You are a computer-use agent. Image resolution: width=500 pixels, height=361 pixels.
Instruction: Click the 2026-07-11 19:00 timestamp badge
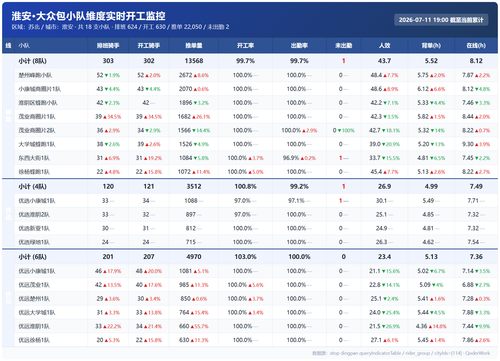coord(441,20)
